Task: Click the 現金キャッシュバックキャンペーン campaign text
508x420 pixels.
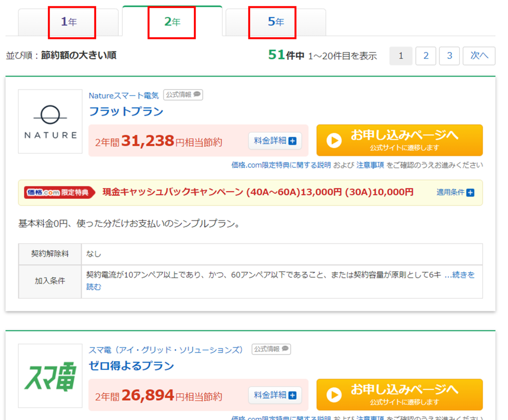Action: pos(258,192)
